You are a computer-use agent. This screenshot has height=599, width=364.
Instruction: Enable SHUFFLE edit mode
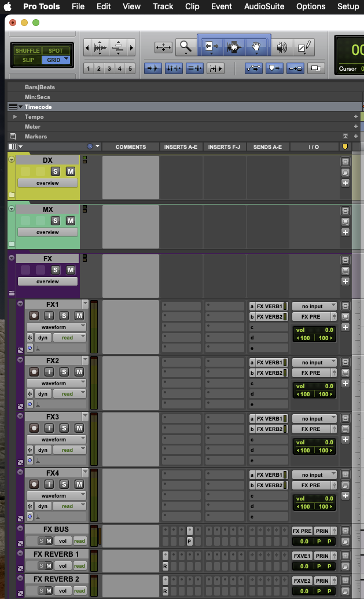(x=27, y=50)
